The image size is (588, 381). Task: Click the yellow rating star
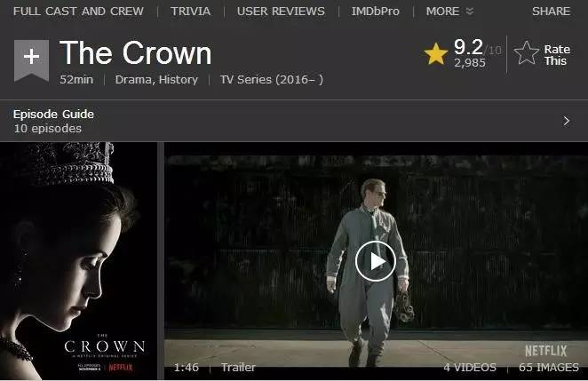tap(436, 54)
